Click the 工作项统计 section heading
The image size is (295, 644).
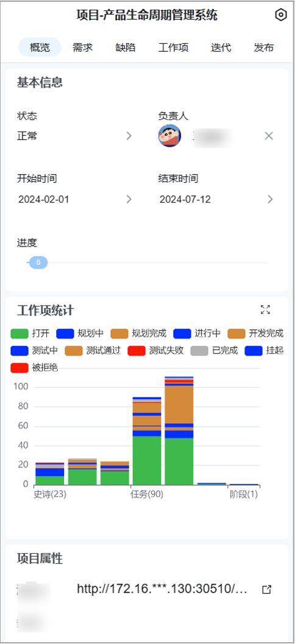coord(45,310)
